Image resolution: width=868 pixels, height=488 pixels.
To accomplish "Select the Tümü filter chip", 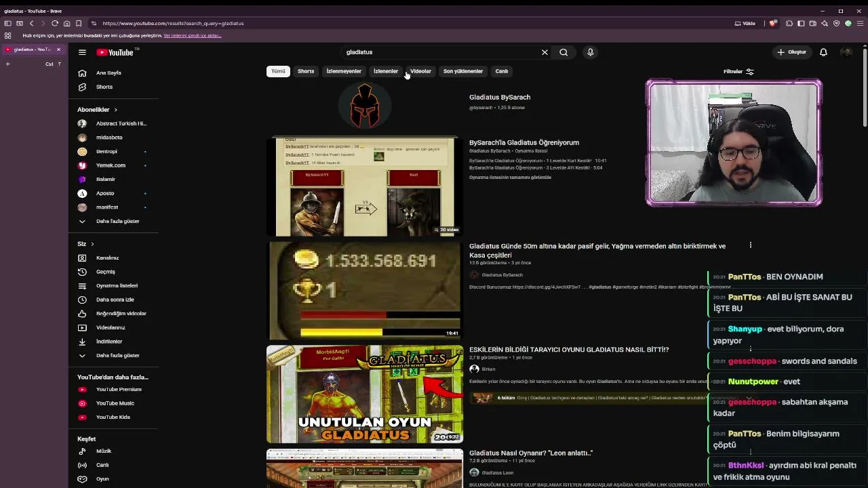I will (x=278, y=71).
